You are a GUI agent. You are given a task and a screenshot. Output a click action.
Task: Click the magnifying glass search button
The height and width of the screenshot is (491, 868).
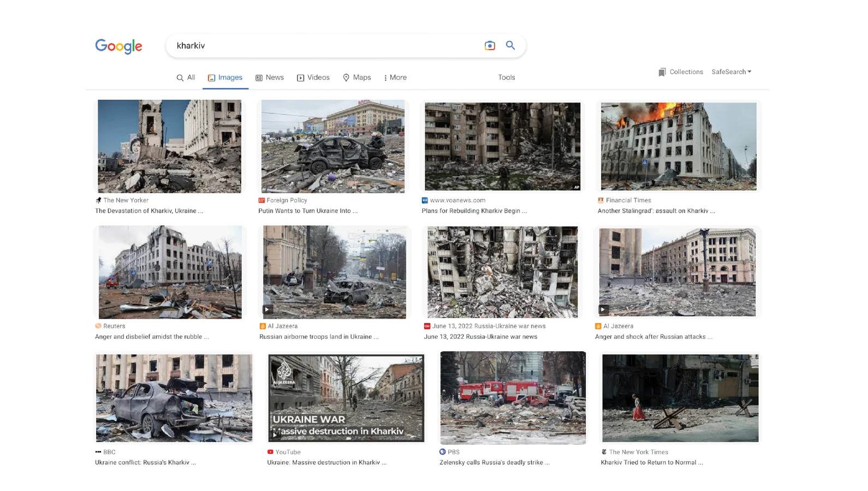[x=510, y=46]
